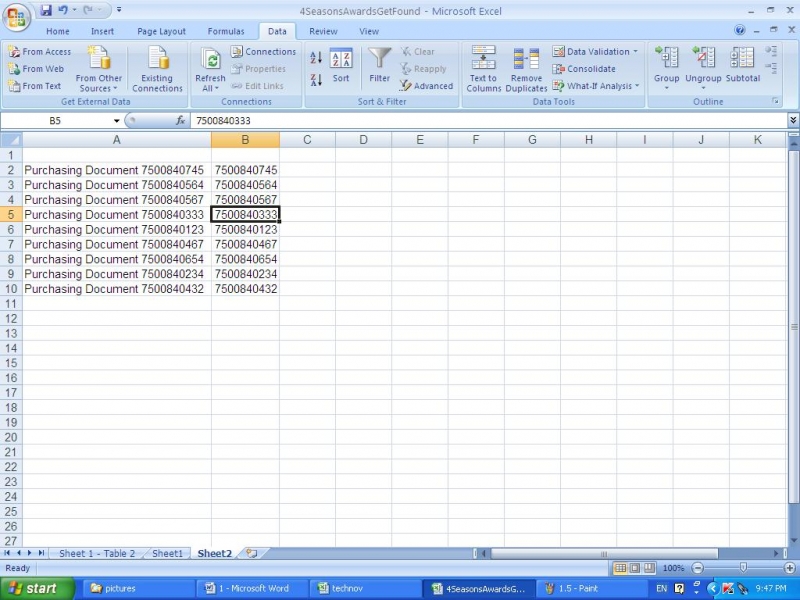Click the zoom slider in status bar
The width and height of the screenshot is (800, 600).
pyautogui.click(x=742, y=568)
